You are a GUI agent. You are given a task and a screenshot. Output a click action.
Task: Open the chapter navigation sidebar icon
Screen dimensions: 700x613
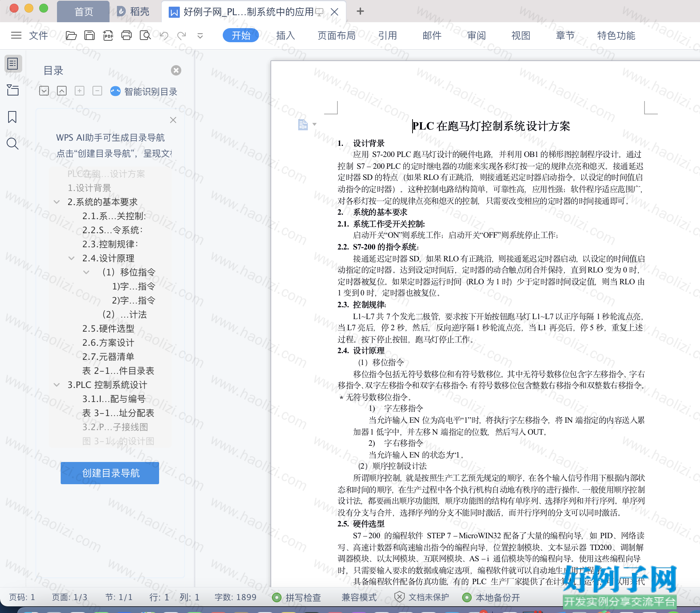(x=13, y=90)
